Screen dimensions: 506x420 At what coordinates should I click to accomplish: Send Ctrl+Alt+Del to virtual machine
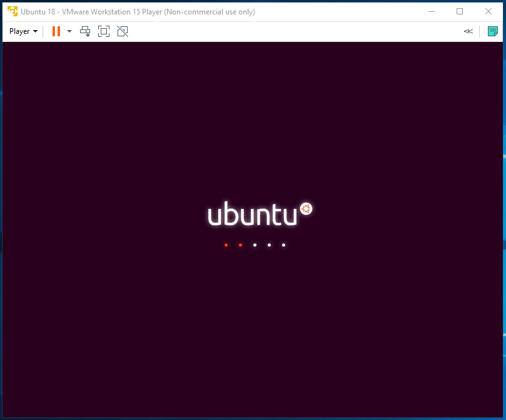click(x=85, y=31)
